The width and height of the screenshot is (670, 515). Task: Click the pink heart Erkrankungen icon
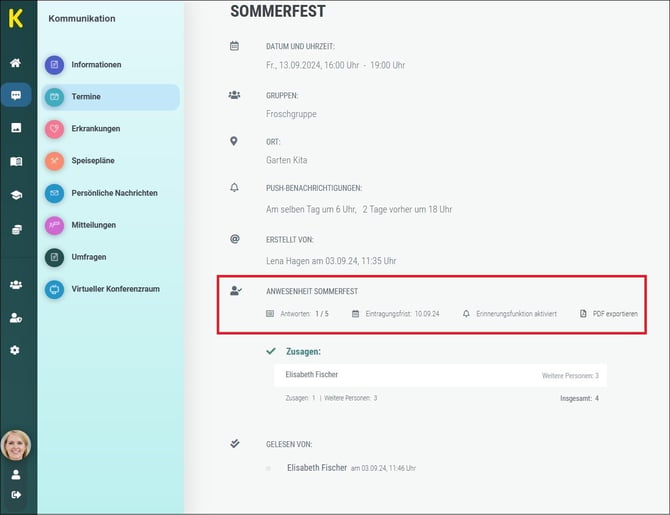click(54, 129)
